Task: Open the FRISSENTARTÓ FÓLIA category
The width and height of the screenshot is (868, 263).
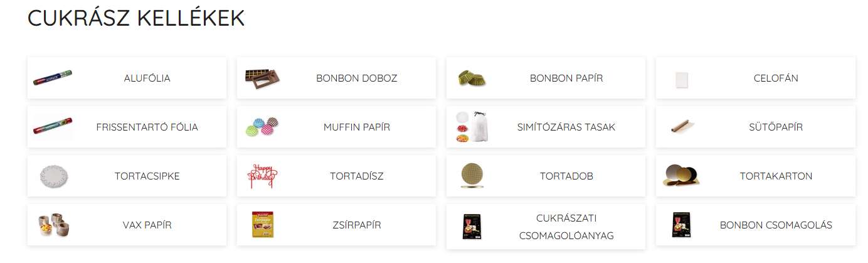Action: coord(147,127)
